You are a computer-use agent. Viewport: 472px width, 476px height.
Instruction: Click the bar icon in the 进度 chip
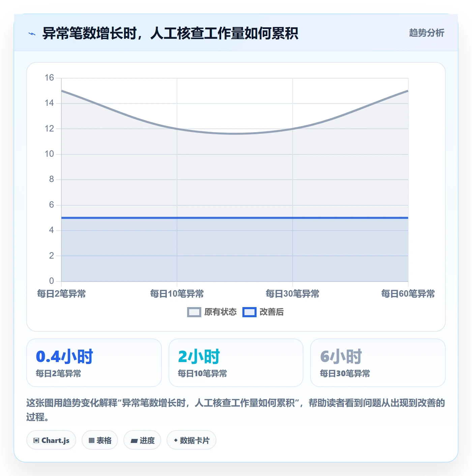coord(134,441)
